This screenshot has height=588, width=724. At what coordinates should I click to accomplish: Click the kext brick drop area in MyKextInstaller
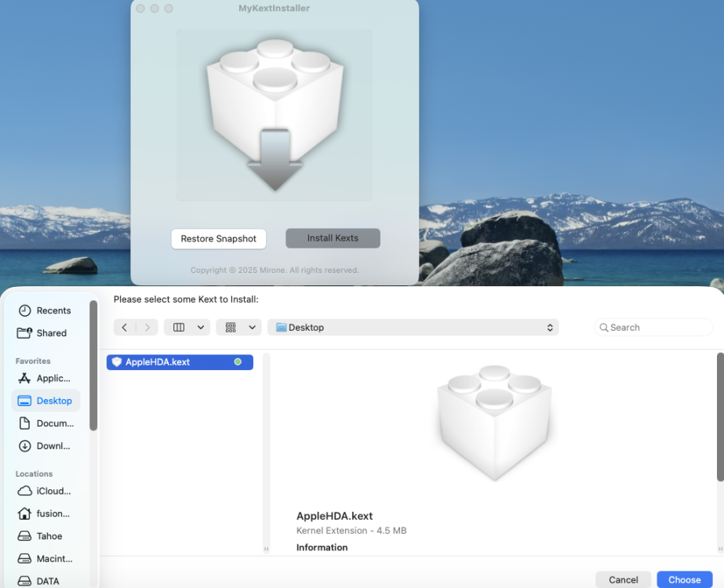[274, 115]
